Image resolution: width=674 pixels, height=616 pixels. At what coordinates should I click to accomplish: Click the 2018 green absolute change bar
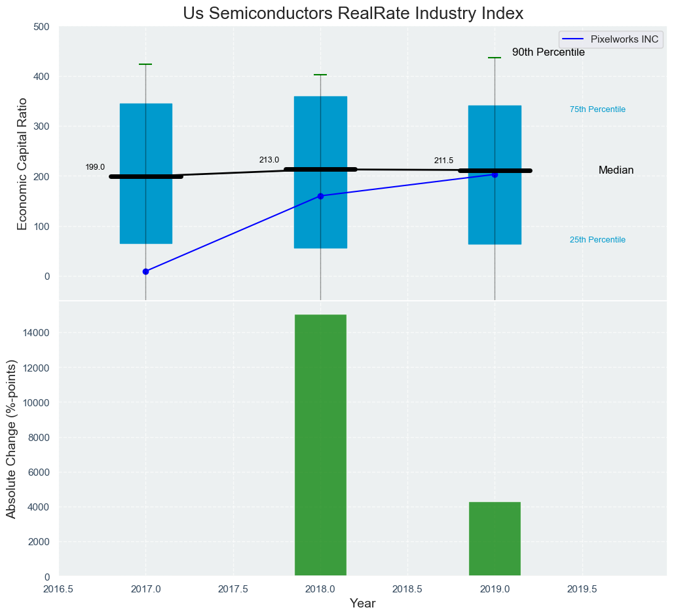[x=321, y=445]
